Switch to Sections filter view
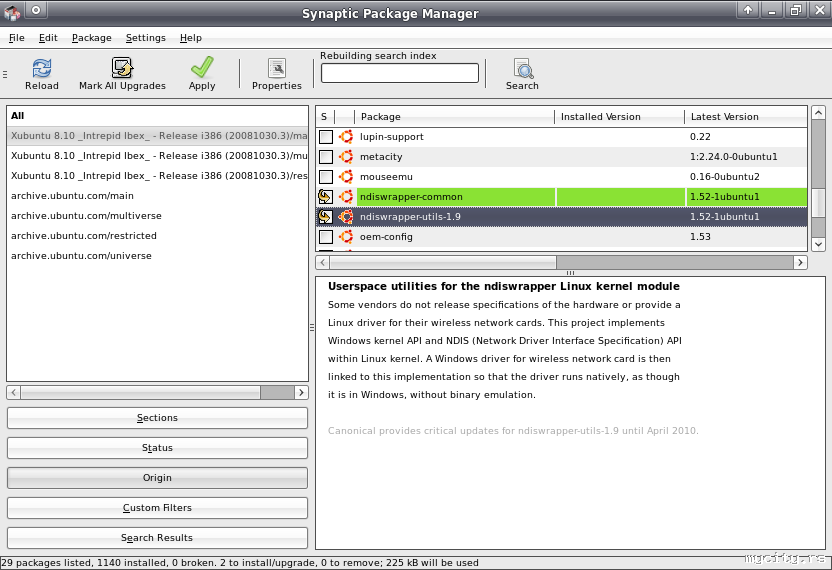Image resolution: width=832 pixels, height=570 pixels. point(157,418)
